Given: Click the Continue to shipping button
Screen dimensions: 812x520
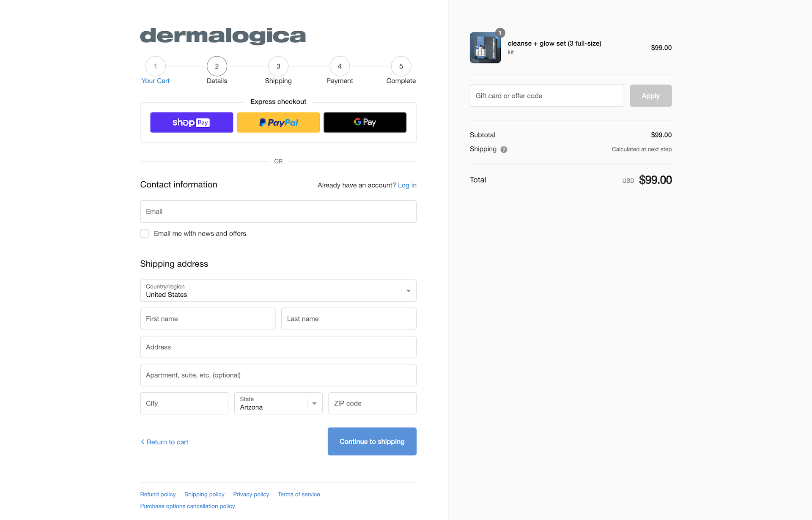Looking at the screenshot, I should (372, 441).
